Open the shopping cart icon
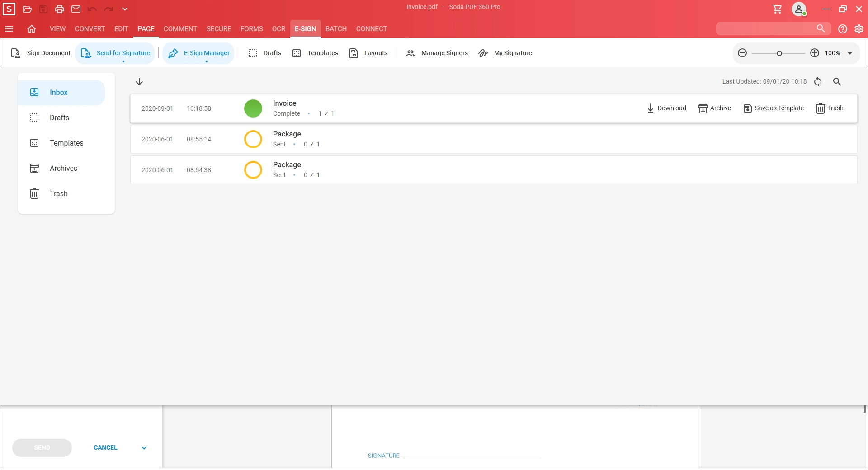This screenshot has width=868, height=470. pos(777,9)
